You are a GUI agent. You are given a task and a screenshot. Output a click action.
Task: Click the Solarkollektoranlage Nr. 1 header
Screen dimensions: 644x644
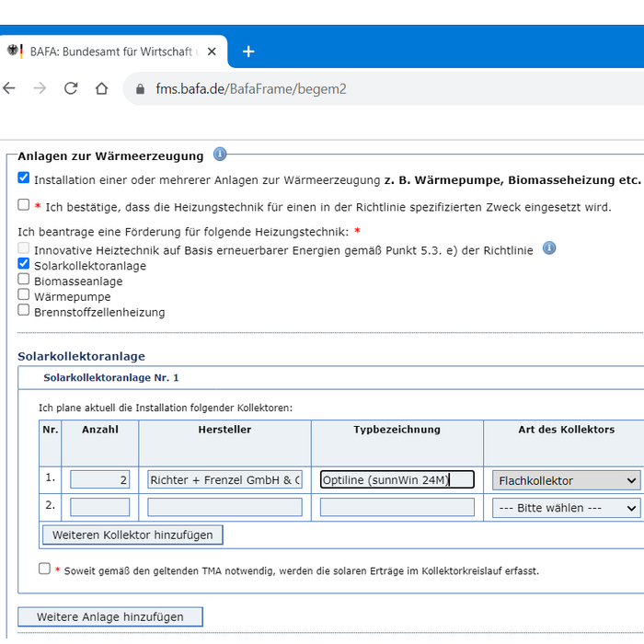(x=111, y=377)
